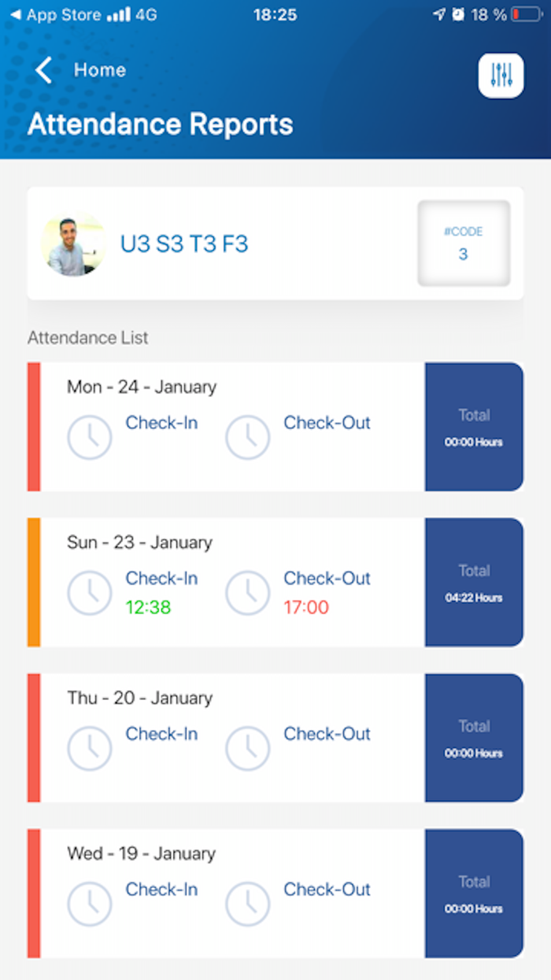Image resolution: width=551 pixels, height=980 pixels.
Task: Click the Check-In clock icon for Monday 24
Action: coord(90,437)
